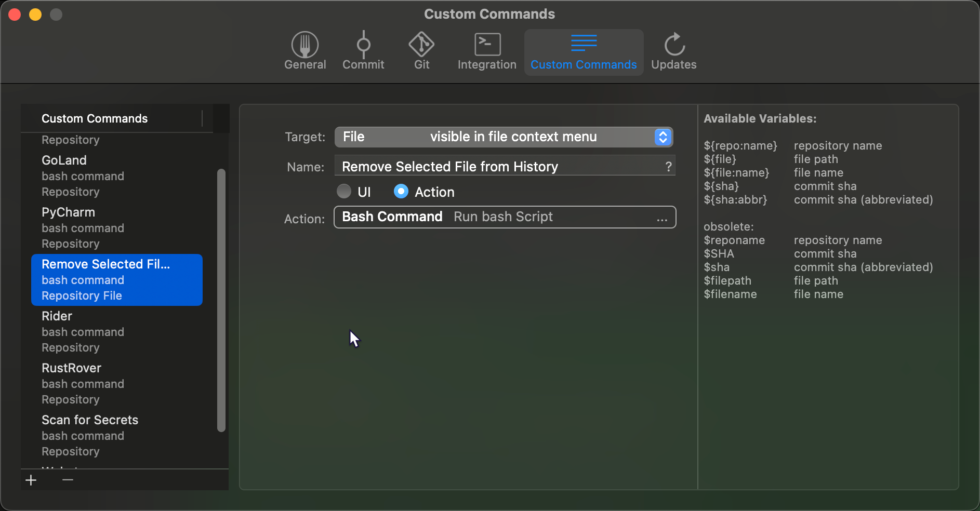Select the Action radio button
Image resolution: width=980 pixels, height=511 pixels.
pyautogui.click(x=401, y=192)
